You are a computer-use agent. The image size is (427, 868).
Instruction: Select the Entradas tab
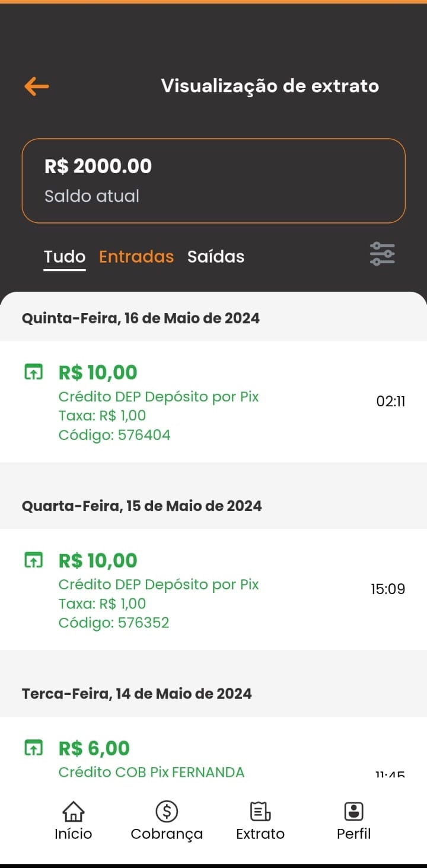click(136, 257)
